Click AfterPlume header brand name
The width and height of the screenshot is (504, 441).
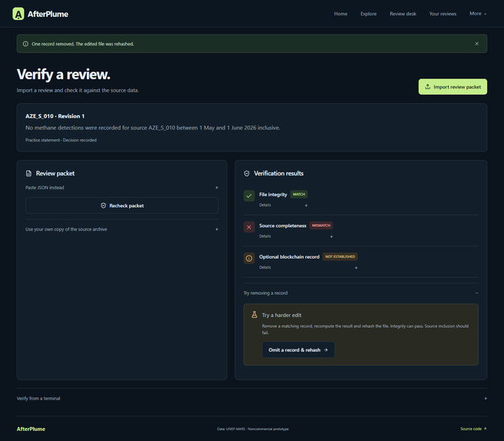coord(48,14)
